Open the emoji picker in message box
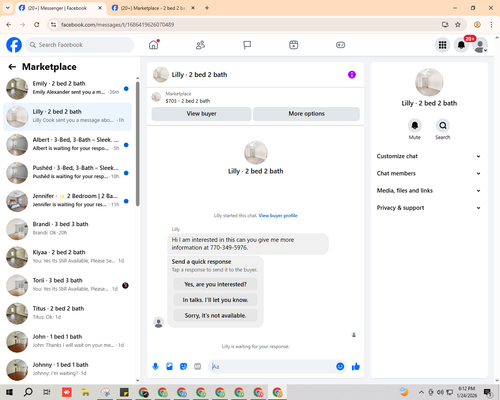The width and height of the screenshot is (500, 400). click(x=340, y=367)
